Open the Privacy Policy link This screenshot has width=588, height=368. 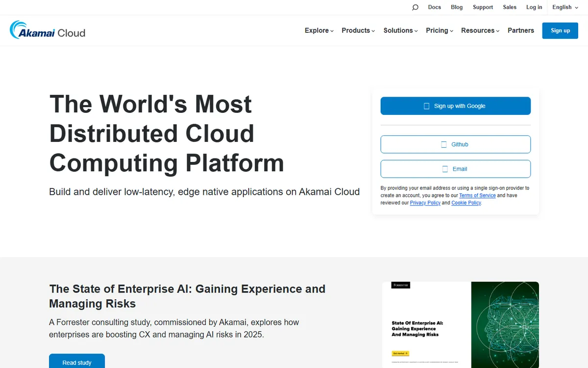(x=425, y=203)
